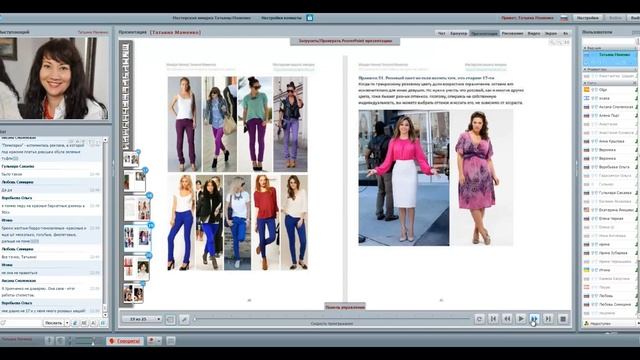Image resolution: width=640 pixels, height=360 pixels.
Task: Select the bottom-most slide thumbnail
Action: [x=133, y=293]
